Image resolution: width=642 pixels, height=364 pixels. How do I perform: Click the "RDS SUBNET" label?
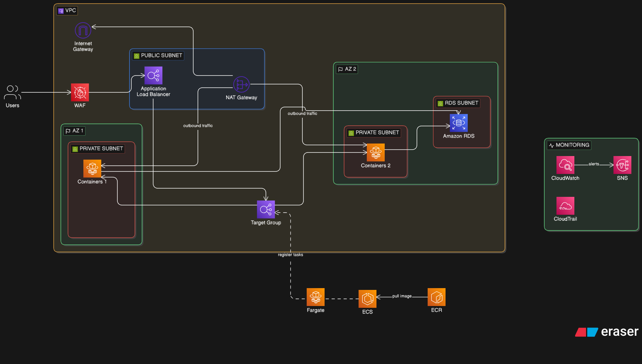(461, 103)
